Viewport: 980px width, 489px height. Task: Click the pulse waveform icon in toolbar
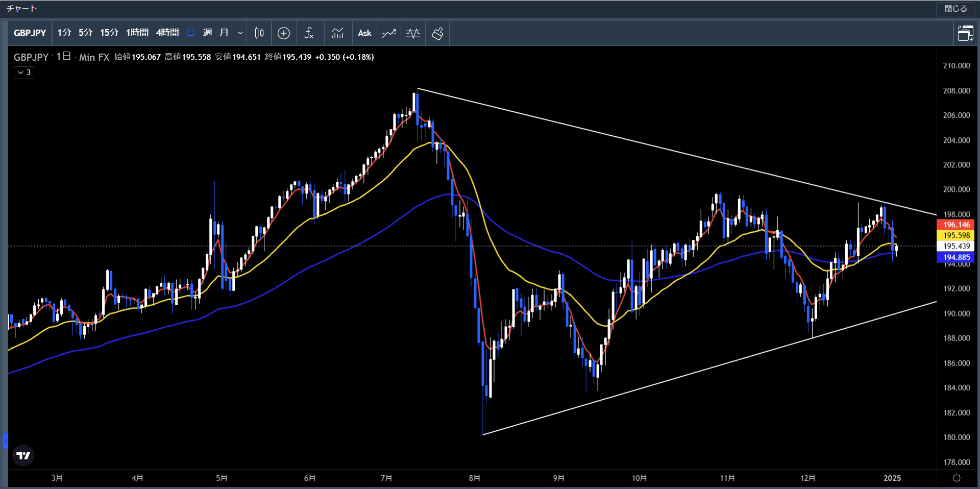pyautogui.click(x=413, y=33)
